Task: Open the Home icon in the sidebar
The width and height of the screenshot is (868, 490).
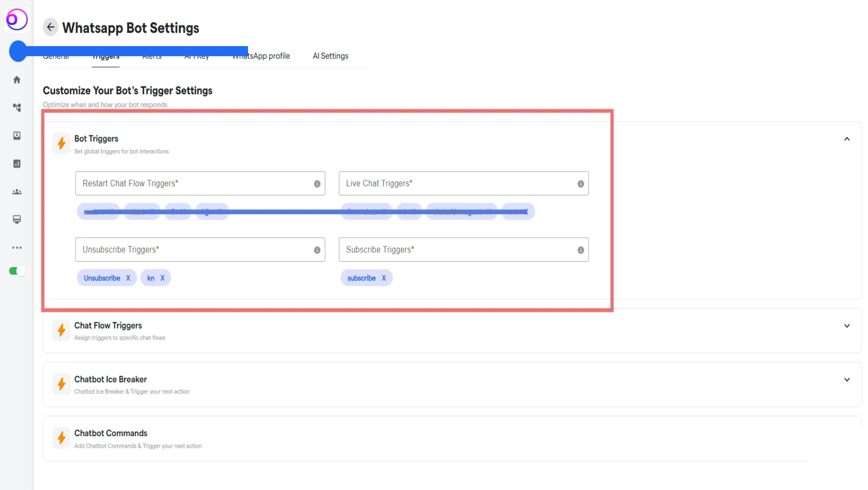Action: (17, 80)
